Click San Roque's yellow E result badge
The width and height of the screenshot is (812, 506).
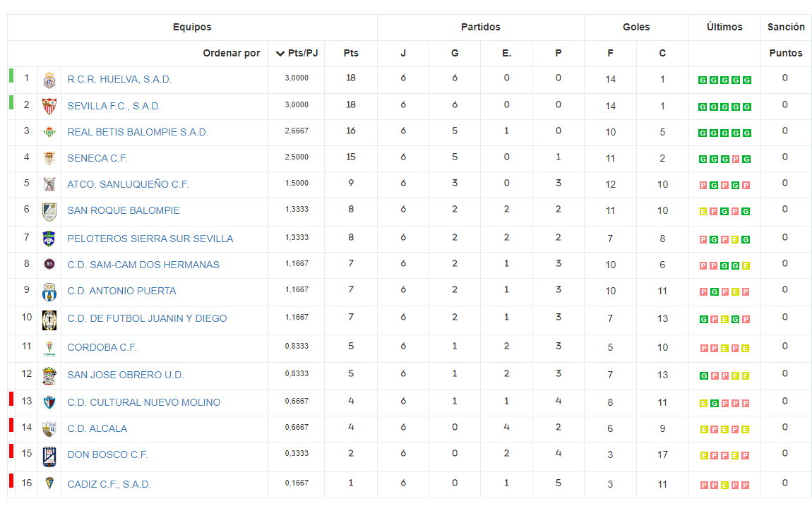703,212
